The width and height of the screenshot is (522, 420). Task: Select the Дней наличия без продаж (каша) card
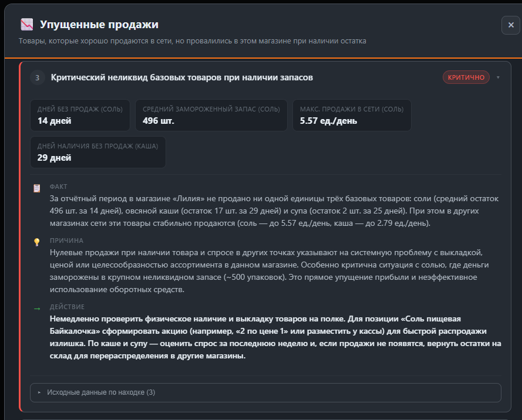coord(98,152)
